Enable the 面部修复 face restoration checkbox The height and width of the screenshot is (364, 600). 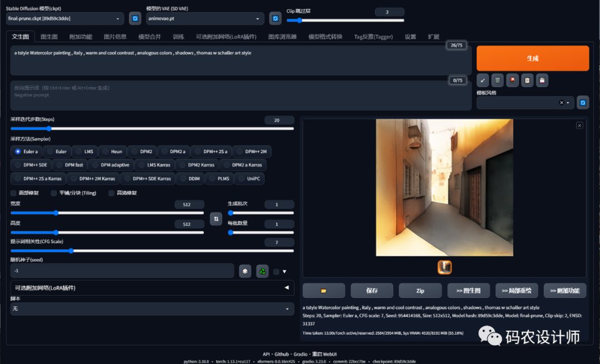[x=14, y=193]
